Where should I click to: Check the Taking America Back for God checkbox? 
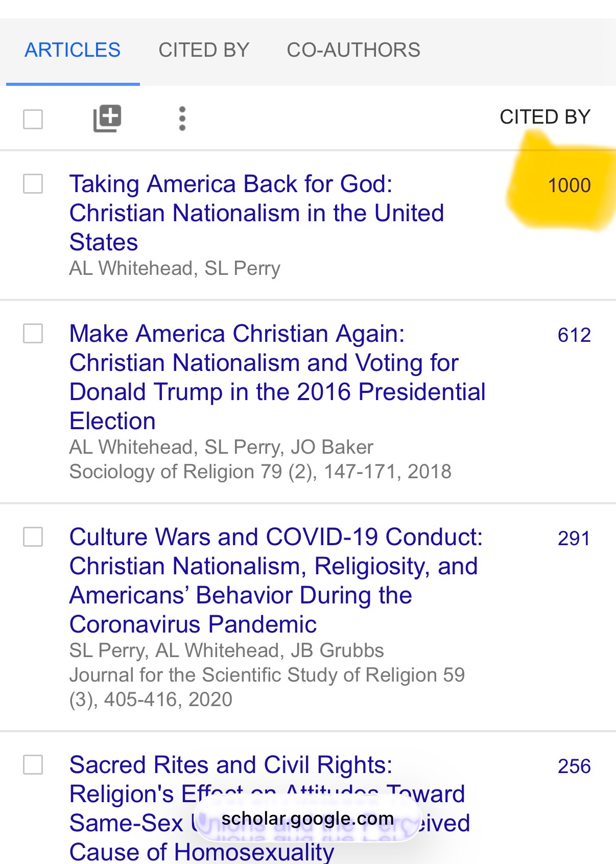(33, 184)
